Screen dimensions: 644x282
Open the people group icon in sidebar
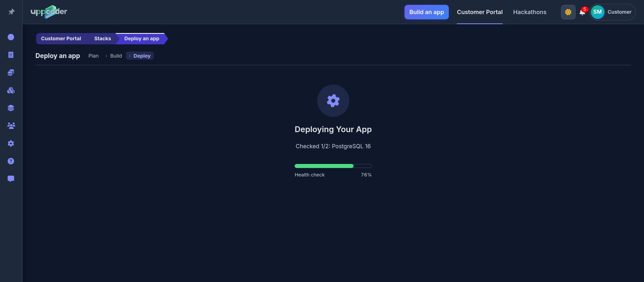[11, 126]
